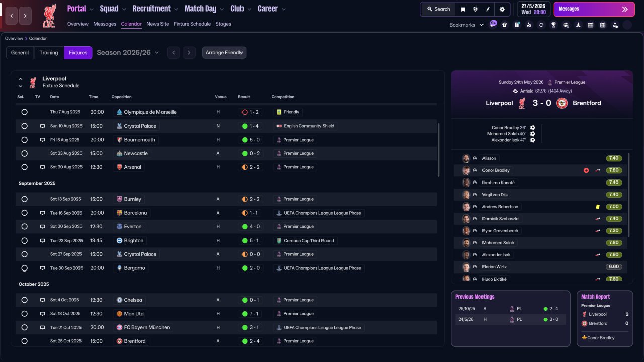The height and width of the screenshot is (362, 644).
Task: Select the Olympique de Marseille fixture radio
Action: point(24,112)
